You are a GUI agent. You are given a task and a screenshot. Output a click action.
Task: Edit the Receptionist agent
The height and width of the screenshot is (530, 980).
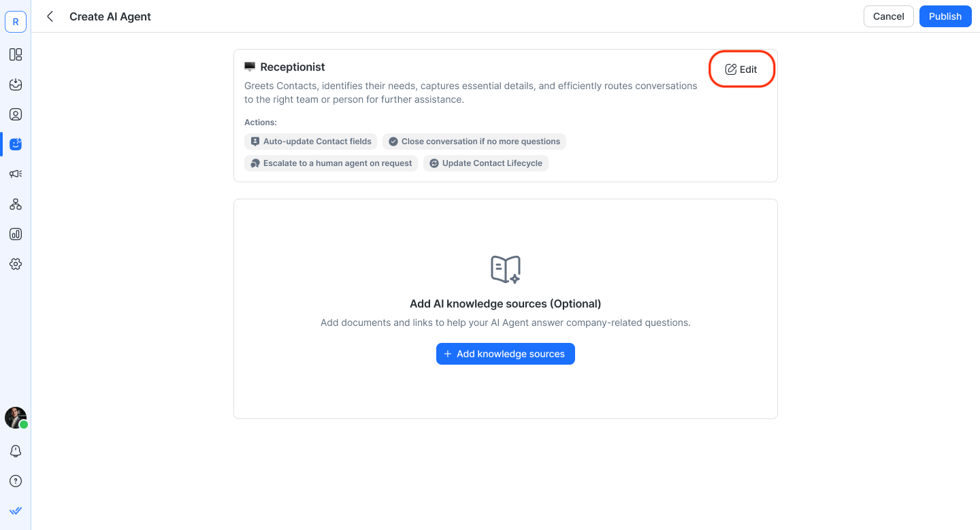pyautogui.click(x=741, y=69)
